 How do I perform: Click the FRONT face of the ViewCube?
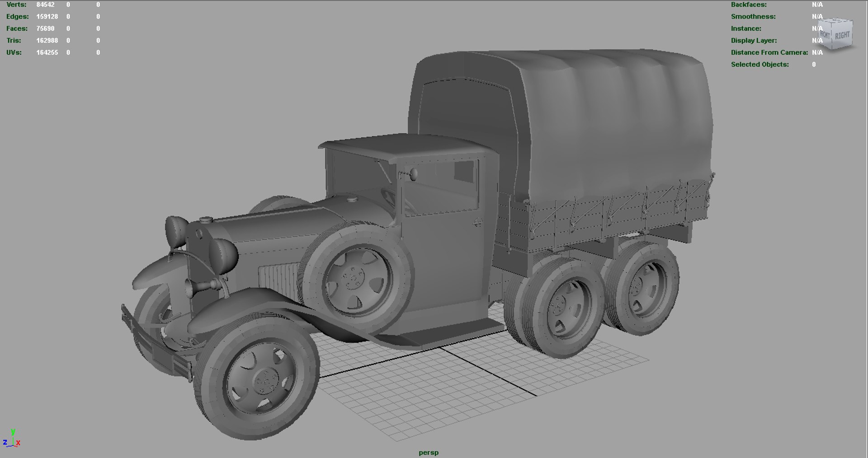826,34
